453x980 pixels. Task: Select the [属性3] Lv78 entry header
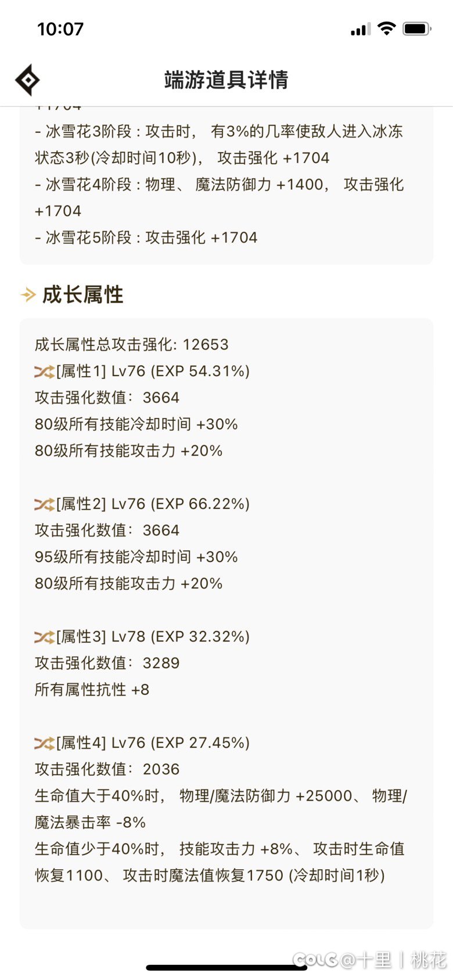tap(153, 637)
